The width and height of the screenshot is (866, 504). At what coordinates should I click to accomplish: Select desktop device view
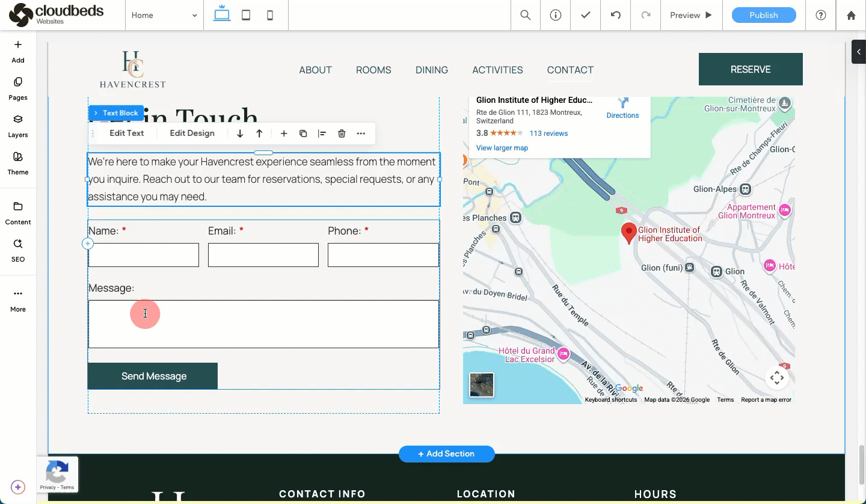222,14
